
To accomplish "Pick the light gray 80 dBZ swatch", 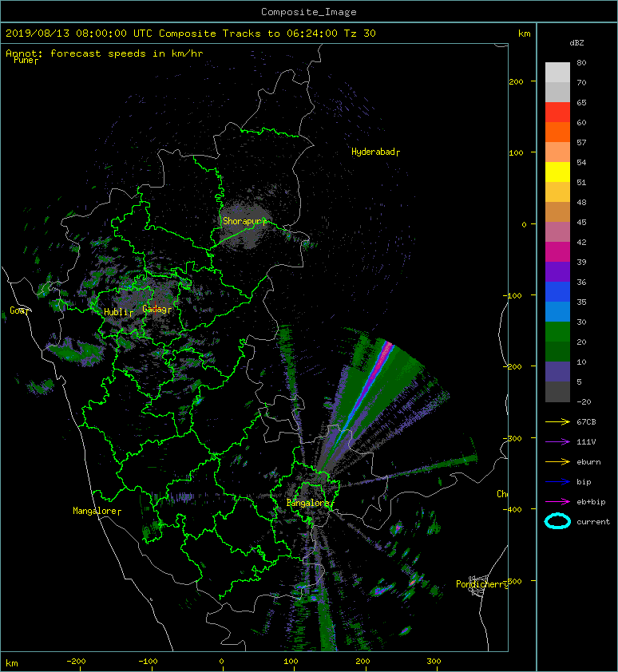I will 557,72.
